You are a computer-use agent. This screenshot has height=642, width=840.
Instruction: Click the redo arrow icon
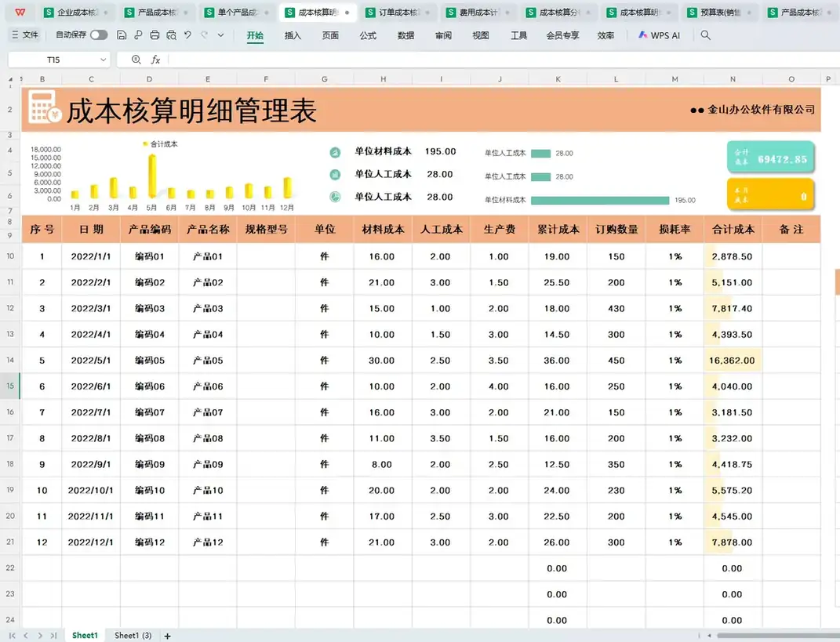coord(204,34)
